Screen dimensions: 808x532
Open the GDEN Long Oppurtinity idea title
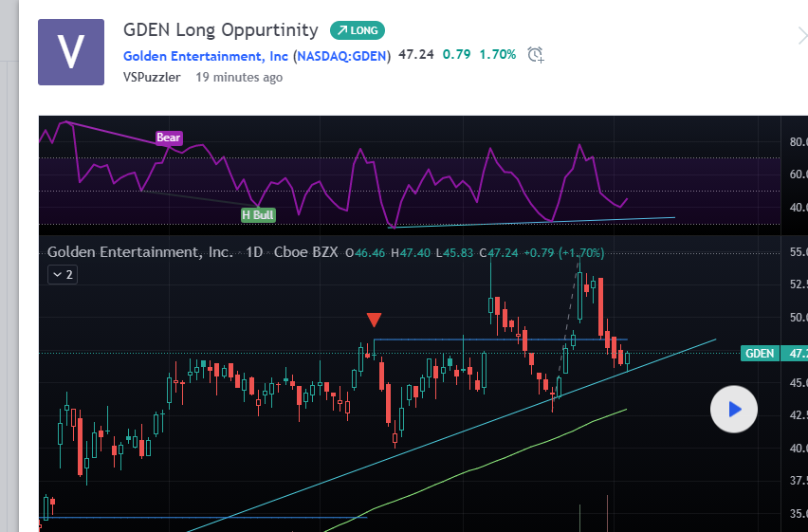pos(222,29)
